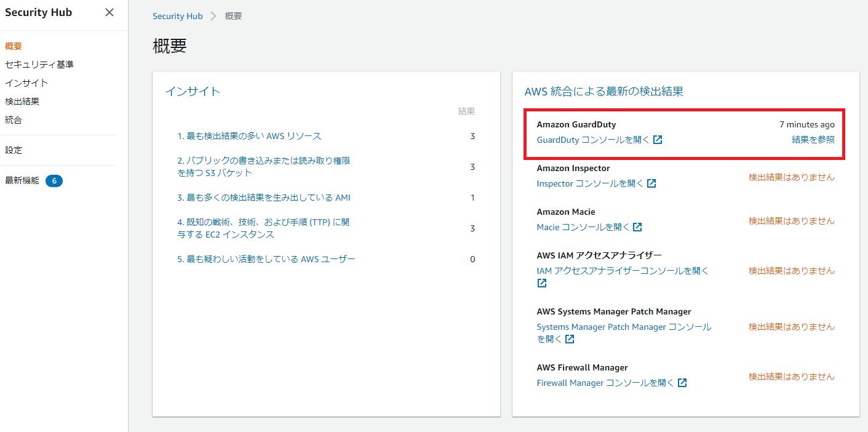Click the breadcrumb chevron separator
Image resolution: width=868 pixels, height=432 pixels.
click(x=213, y=17)
